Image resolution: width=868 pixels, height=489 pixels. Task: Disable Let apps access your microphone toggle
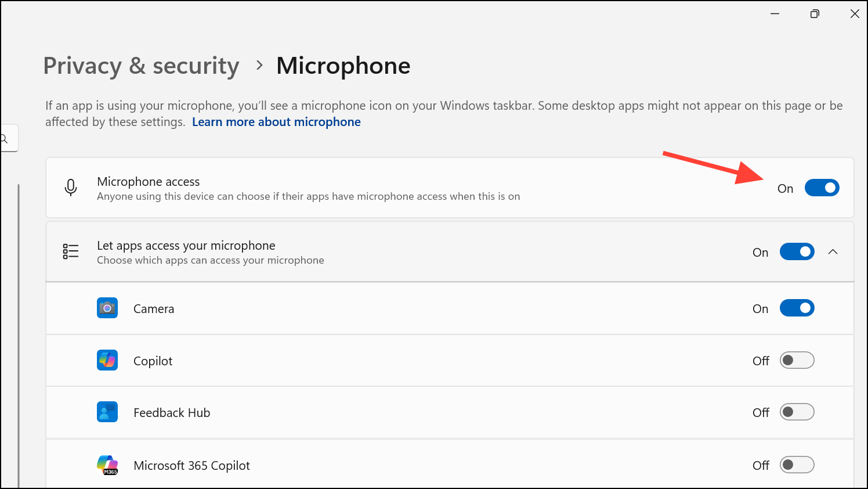[797, 251]
